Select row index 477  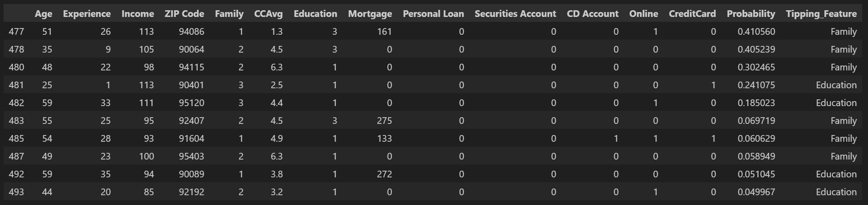[17, 32]
